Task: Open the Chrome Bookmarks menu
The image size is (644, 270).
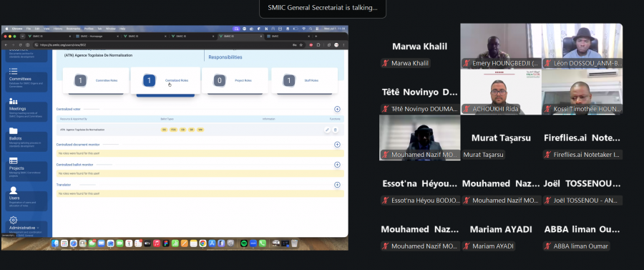Action: [73, 29]
